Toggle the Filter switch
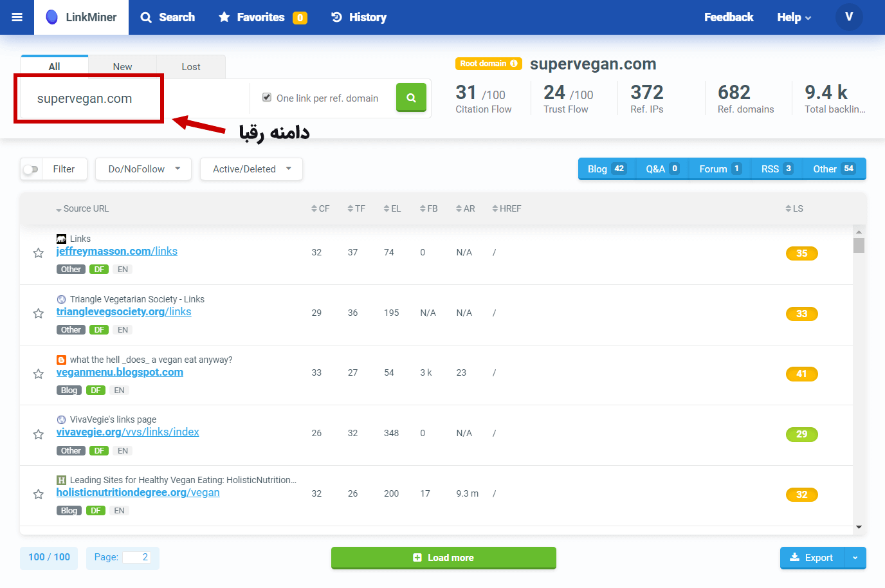This screenshot has width=885, height=588. (x=30, y=169)
